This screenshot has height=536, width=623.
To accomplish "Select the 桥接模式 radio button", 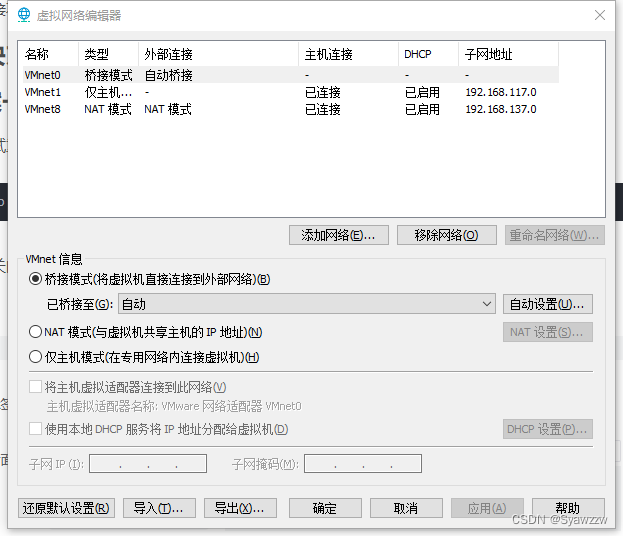I will coord(35,279).
